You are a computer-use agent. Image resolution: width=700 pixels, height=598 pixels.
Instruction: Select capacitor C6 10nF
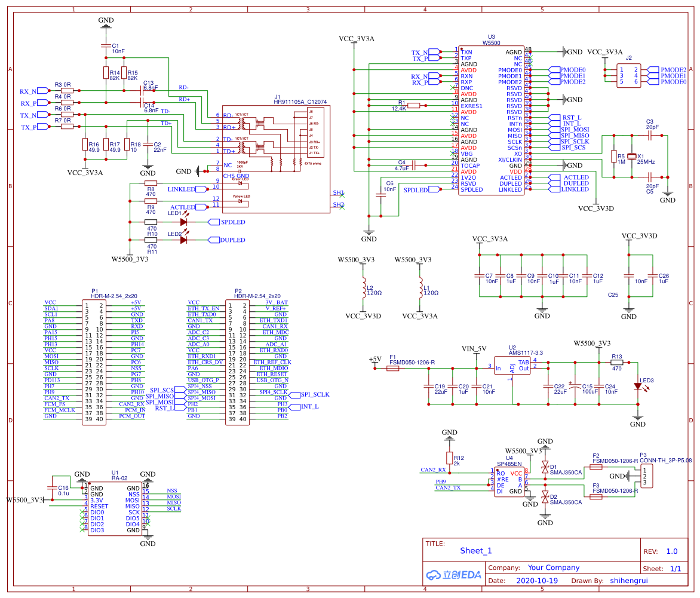[x=381, y=195]
